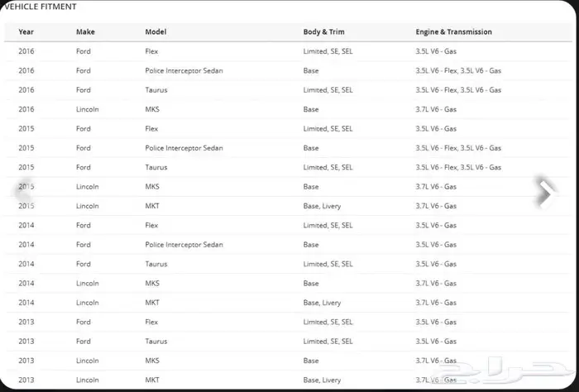Select the 2016 Lincoln MKS model cell
The width and height of the screenshot is (579, 392).
pos(151,109)
